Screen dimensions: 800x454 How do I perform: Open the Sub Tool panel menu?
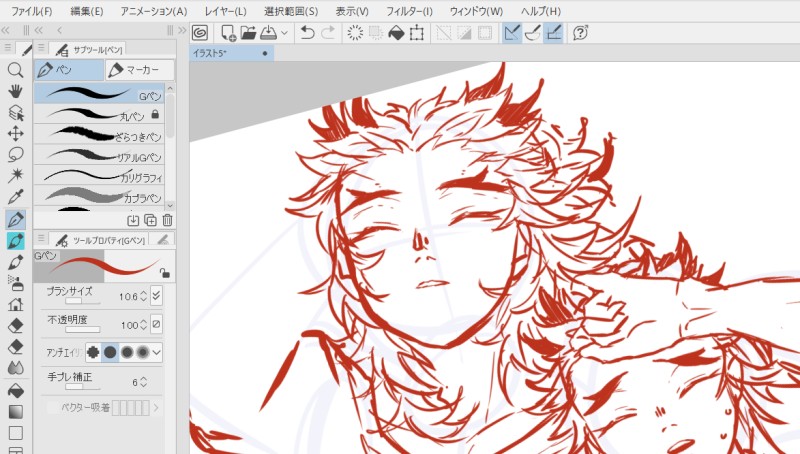click(41, 48)
